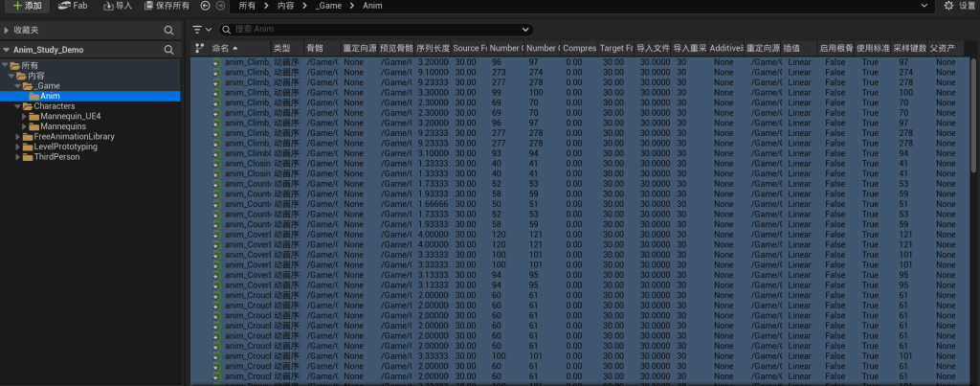The width and height of the screenshot is (980, 386).
Task: Go back with the left arrow history button
Action: (205, 6)
